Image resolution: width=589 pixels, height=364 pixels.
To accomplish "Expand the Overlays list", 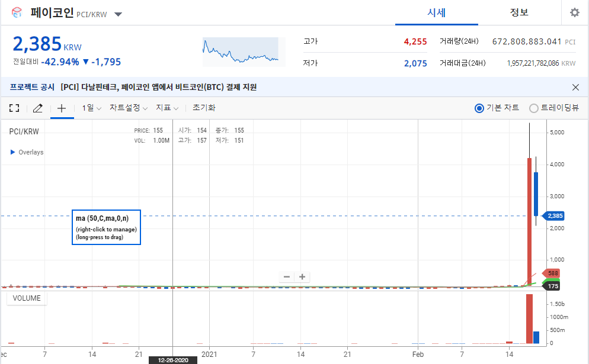I will (27, 152).
